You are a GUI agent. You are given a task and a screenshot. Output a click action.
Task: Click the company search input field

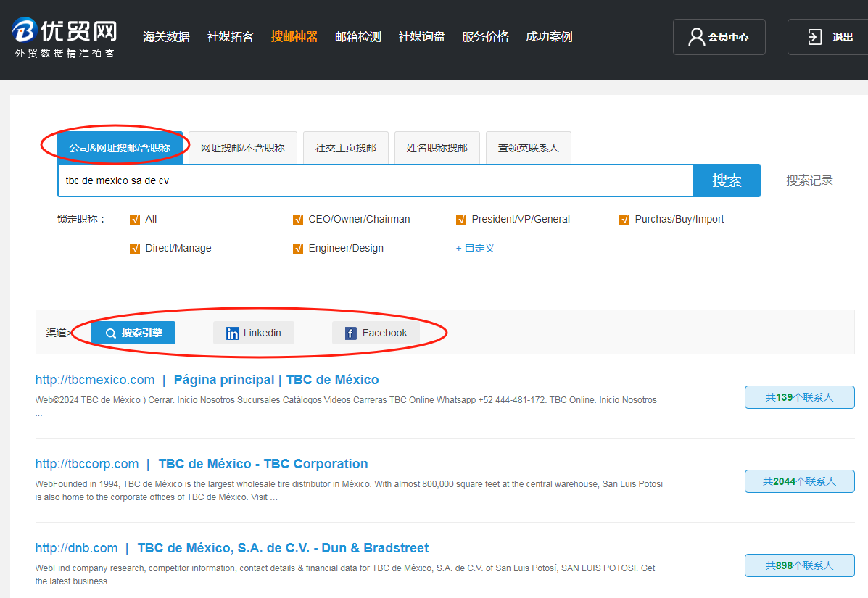(374, 180)
